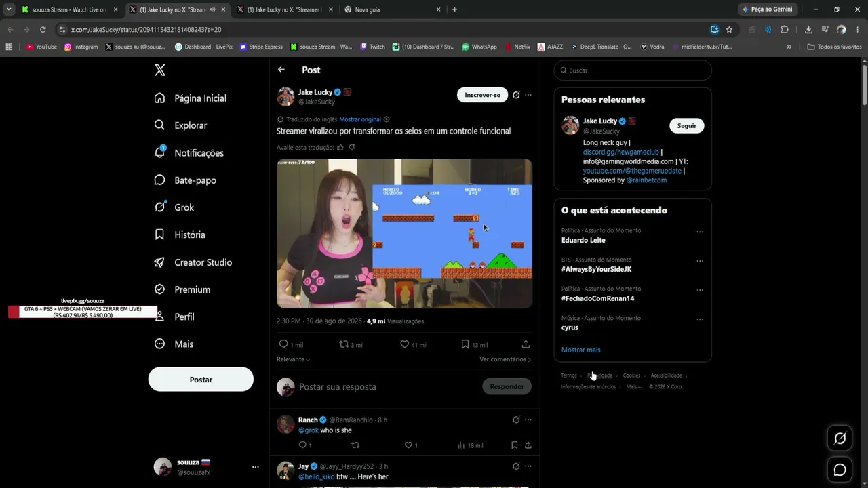
Task: Open the floating Grok button
Action: 840,439
